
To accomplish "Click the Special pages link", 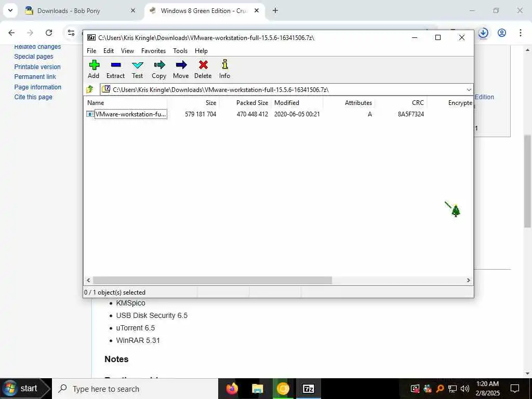I will pyautogui.click(x=34, y=57).
